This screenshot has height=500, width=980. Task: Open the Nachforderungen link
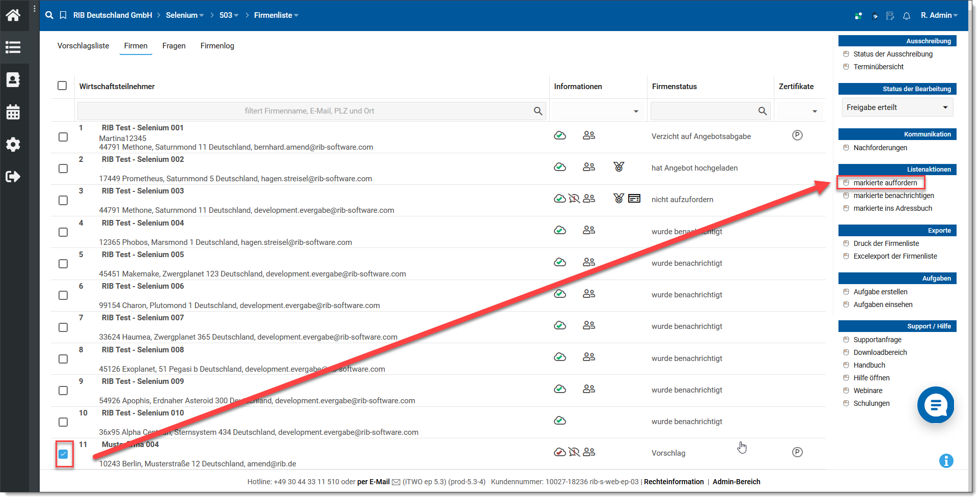tap(880, 148)
